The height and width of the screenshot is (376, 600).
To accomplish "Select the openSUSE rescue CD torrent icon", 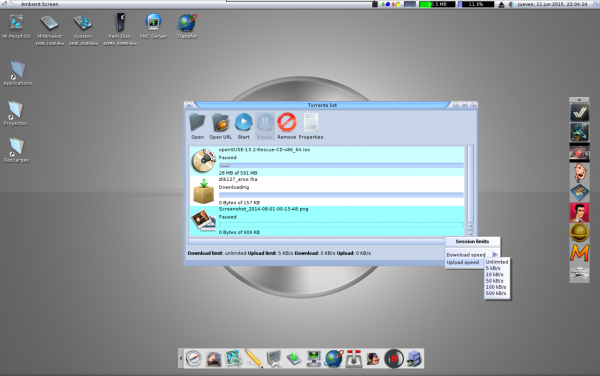I will [203, 161].
